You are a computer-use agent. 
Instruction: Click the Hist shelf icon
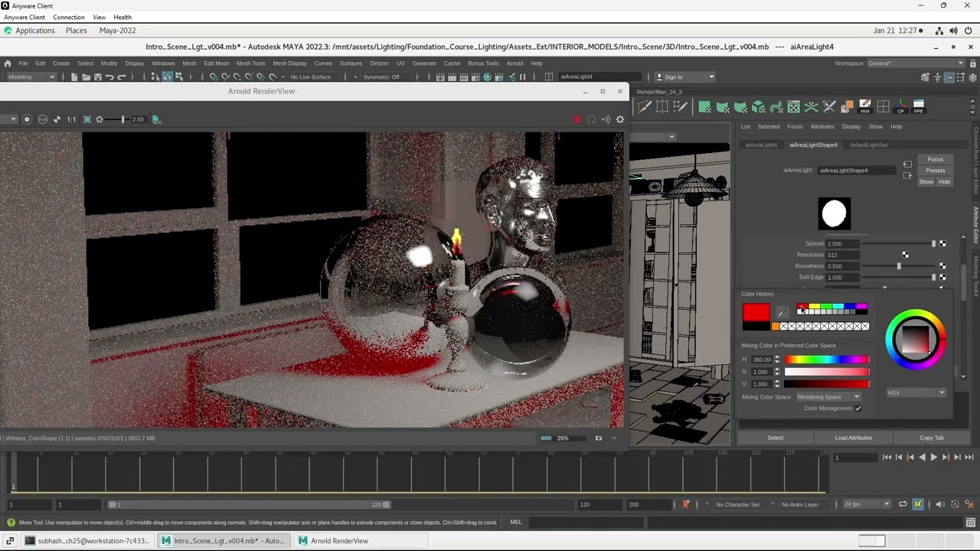[x=865, y=106]
